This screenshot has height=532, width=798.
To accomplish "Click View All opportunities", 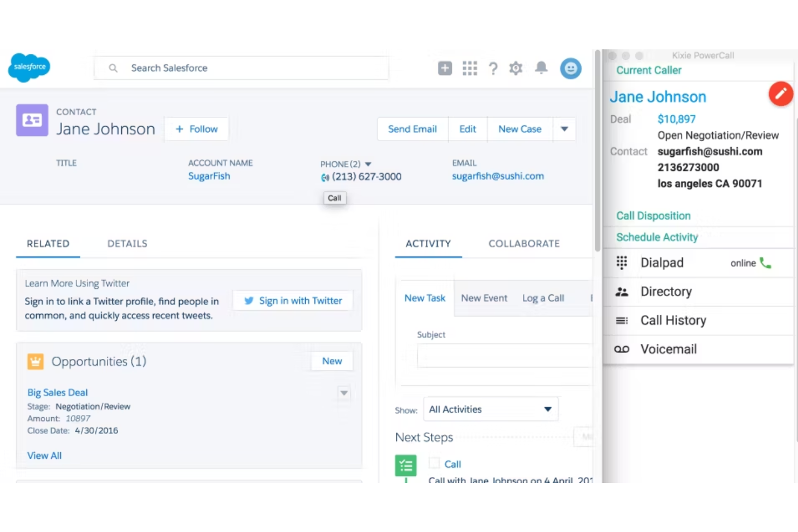I will [45, 455].
